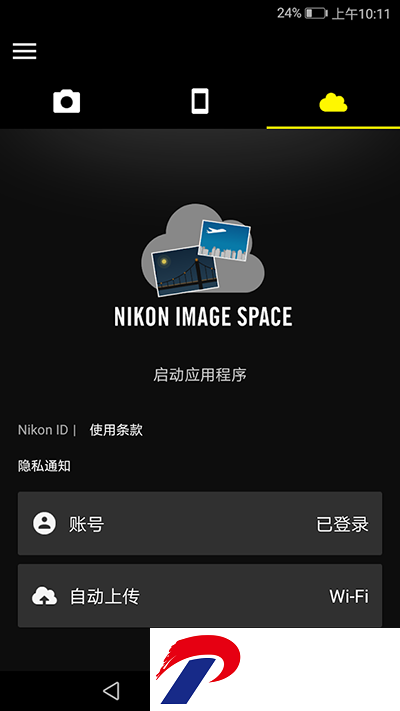Screen dimensions: 400x711
Task: Launch app via 启动应用程序
Action: click(x=200, y=375)
